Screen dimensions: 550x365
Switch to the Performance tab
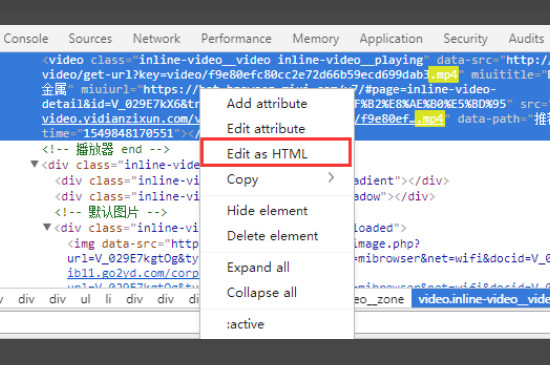coord(236,39)
